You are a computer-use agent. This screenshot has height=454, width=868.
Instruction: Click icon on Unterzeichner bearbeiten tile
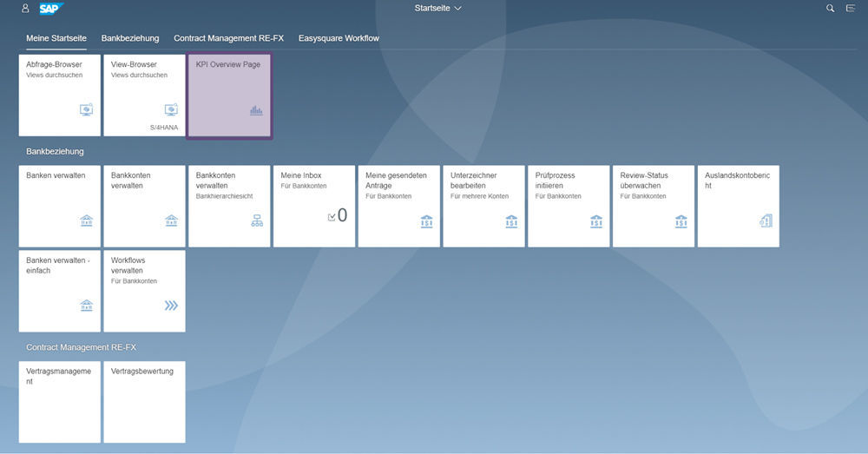tap(511, 221)
